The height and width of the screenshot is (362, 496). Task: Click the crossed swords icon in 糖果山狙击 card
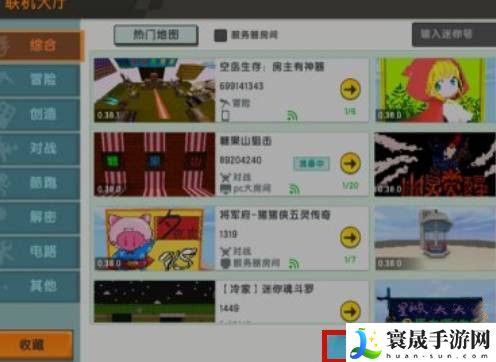tap(226, 177)
